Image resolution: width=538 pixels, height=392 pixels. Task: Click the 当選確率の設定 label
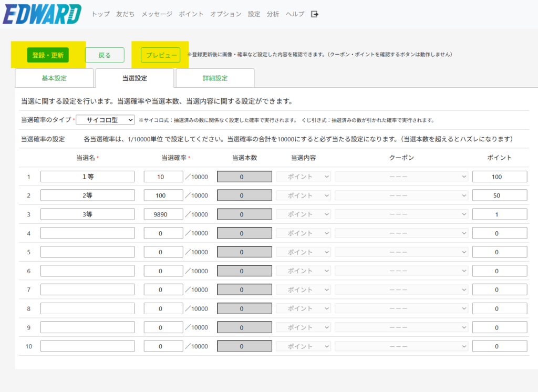click(43, 139)
